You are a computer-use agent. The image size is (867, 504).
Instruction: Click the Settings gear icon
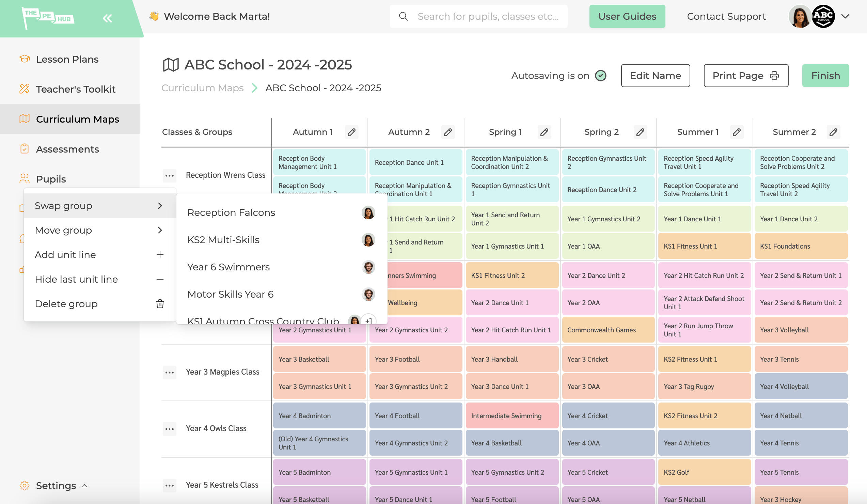point(25,485)
